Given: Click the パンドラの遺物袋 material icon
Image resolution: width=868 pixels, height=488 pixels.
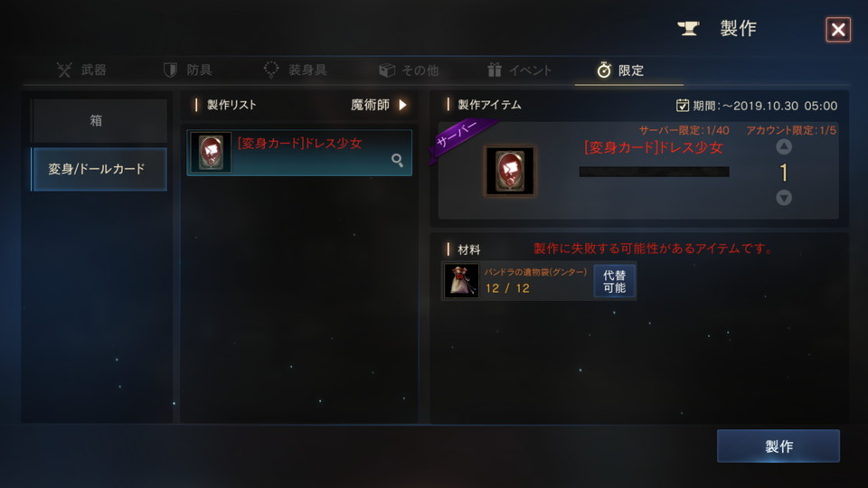Looking at the screenshot, I should 462,281.
